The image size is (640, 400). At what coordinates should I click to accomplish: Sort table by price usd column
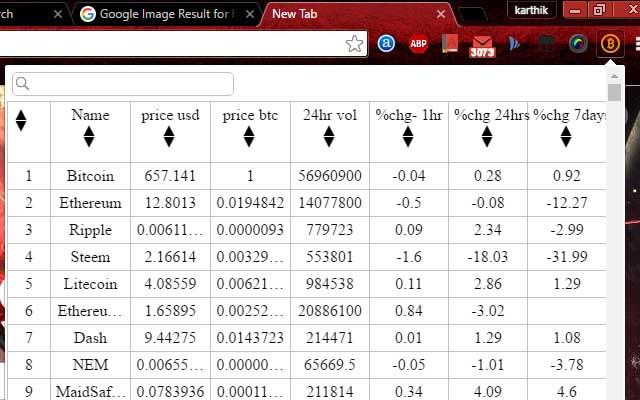pyautogui.click(x=169, y=137)
